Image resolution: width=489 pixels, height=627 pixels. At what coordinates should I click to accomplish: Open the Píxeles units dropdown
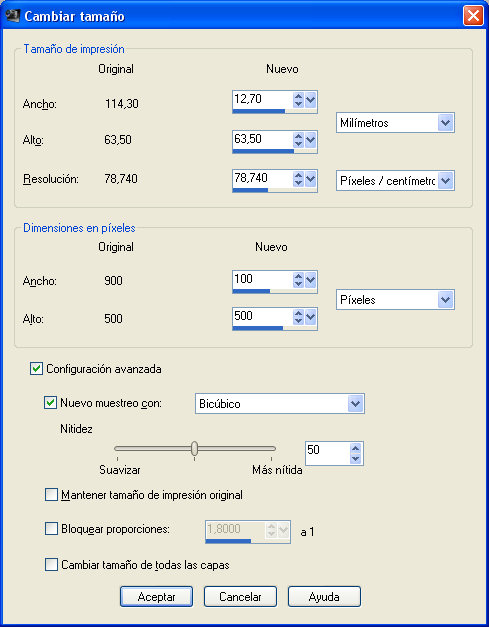[x=395, y=300]
